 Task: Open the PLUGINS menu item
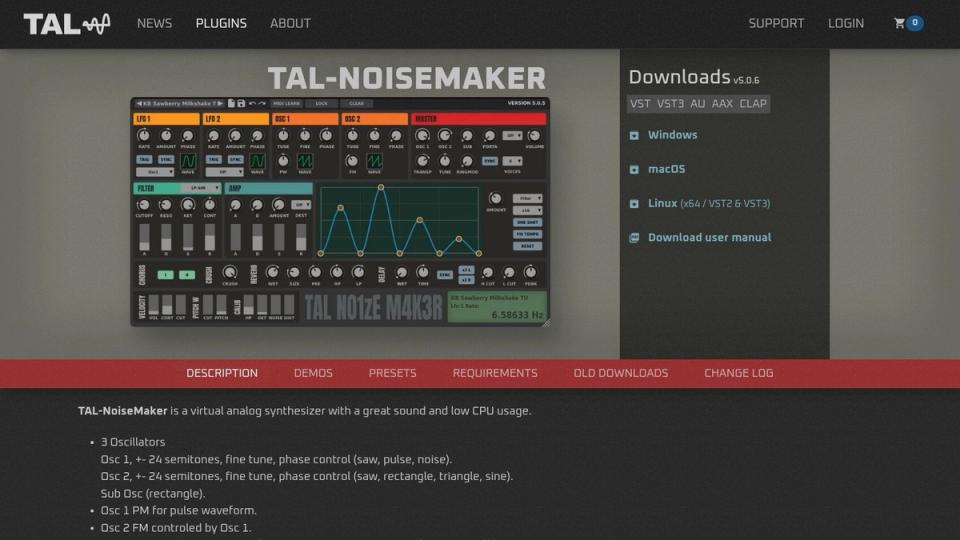point(221,23)
